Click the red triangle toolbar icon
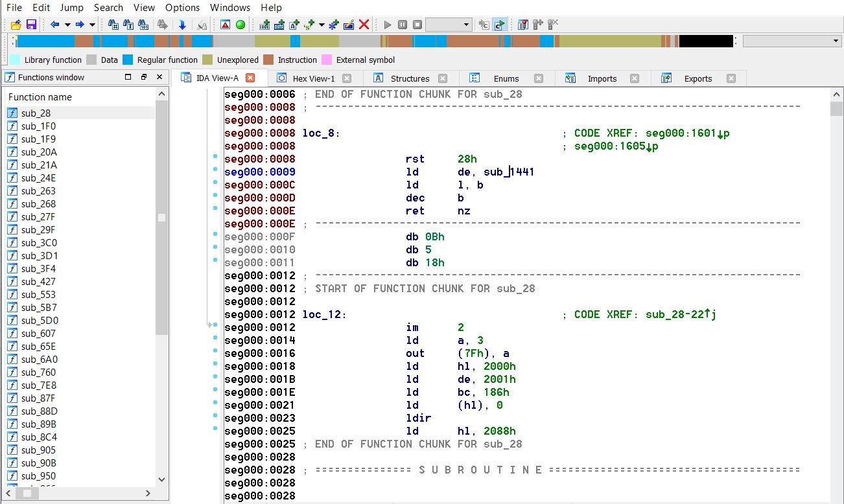844x504 pixels. (x=225, y=25)
